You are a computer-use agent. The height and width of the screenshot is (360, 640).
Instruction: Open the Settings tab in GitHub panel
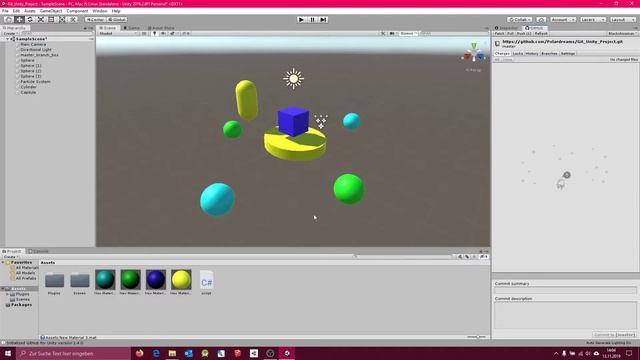tap(568, 53)
